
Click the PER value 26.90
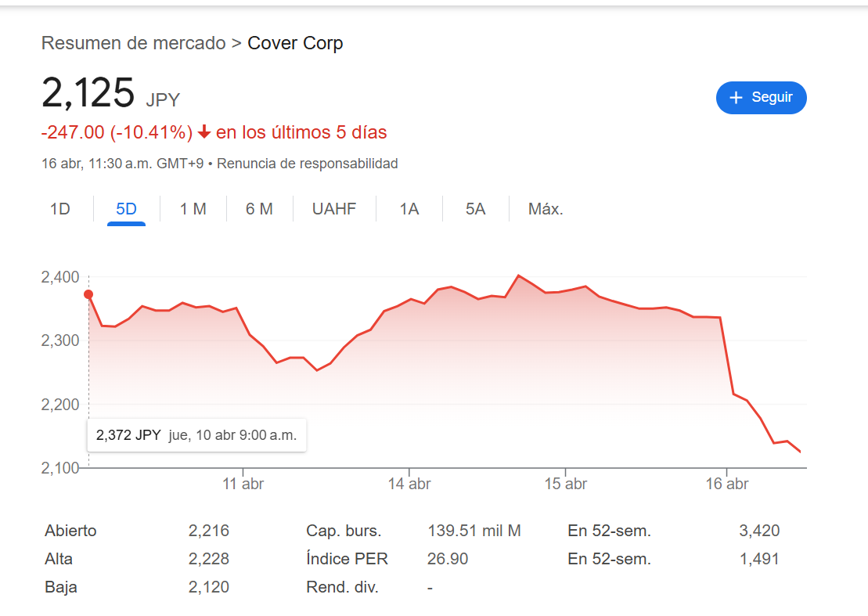point(447,559)
